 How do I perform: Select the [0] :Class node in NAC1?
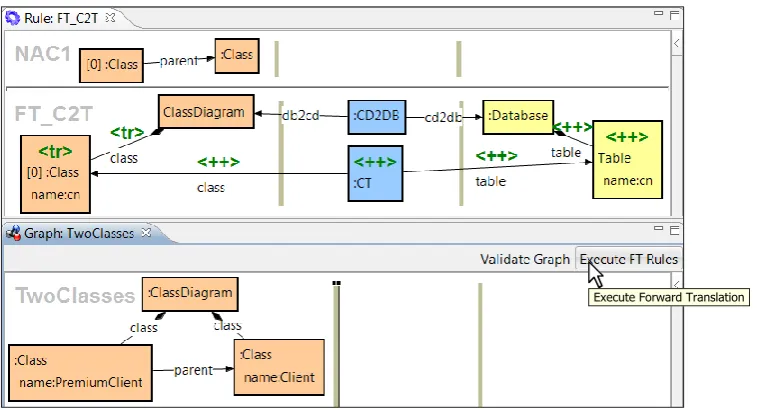(x=112, y=65)
